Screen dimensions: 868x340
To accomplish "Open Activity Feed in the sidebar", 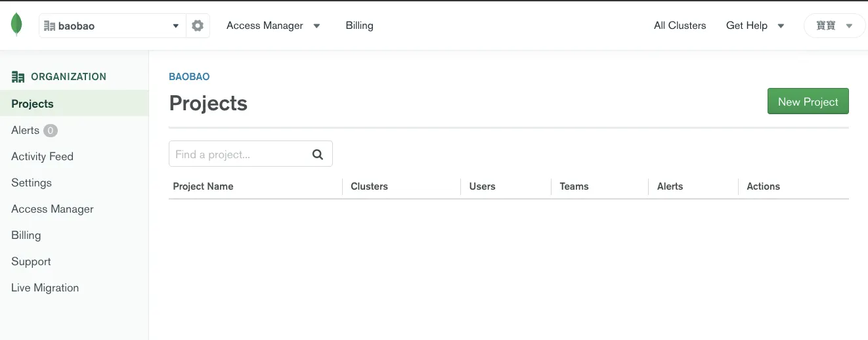I will click(42, 156).
